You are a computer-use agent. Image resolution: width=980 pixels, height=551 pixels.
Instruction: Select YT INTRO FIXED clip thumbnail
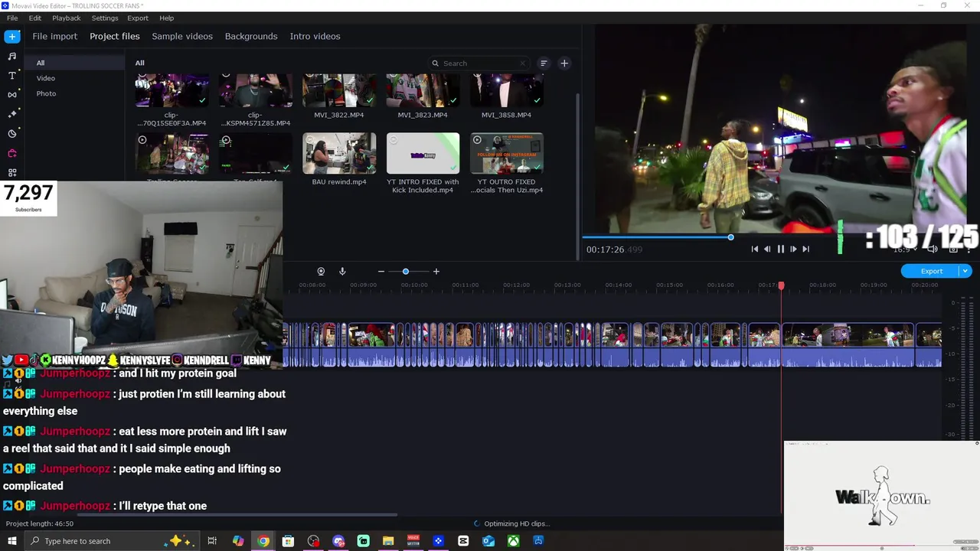coord(423,153)
